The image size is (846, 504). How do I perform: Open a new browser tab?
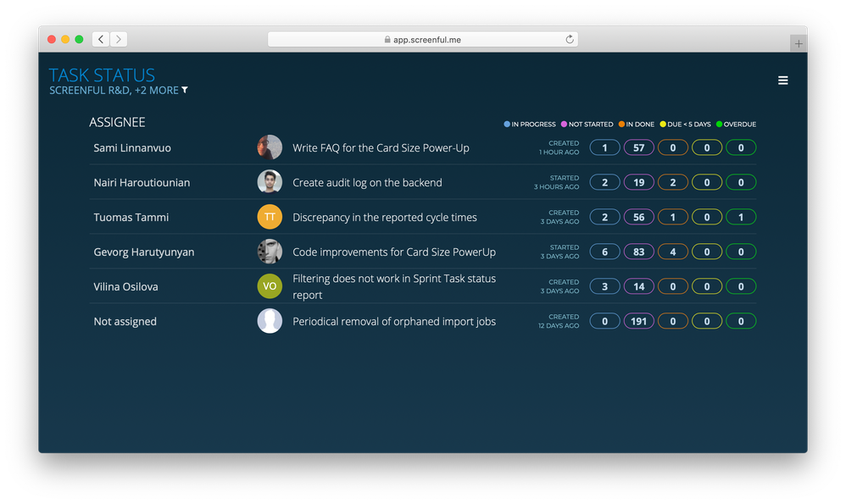tap(798, 42)
